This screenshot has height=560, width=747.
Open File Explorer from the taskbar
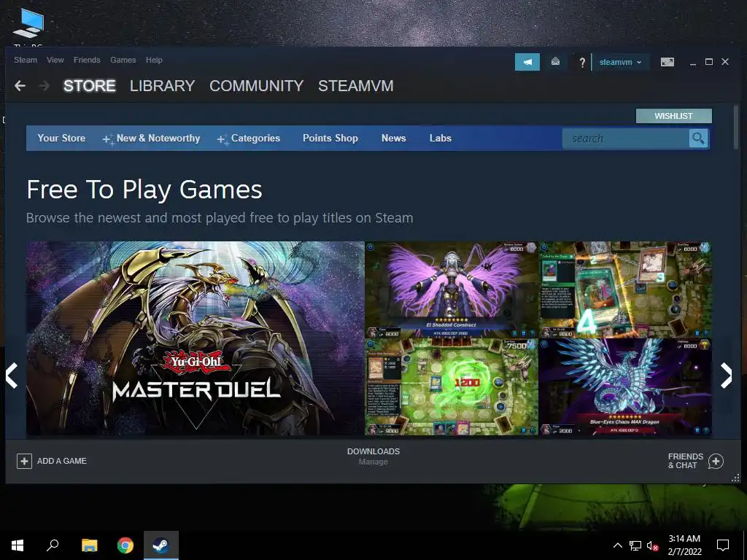click(89, 545)
